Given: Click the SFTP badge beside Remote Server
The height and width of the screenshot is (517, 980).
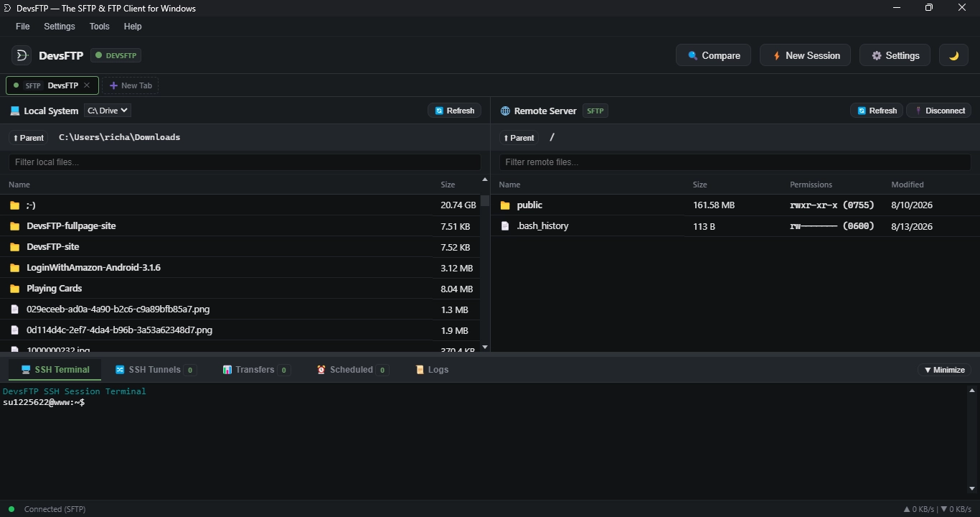Looking at the screenshot, I should coord(595,111).
